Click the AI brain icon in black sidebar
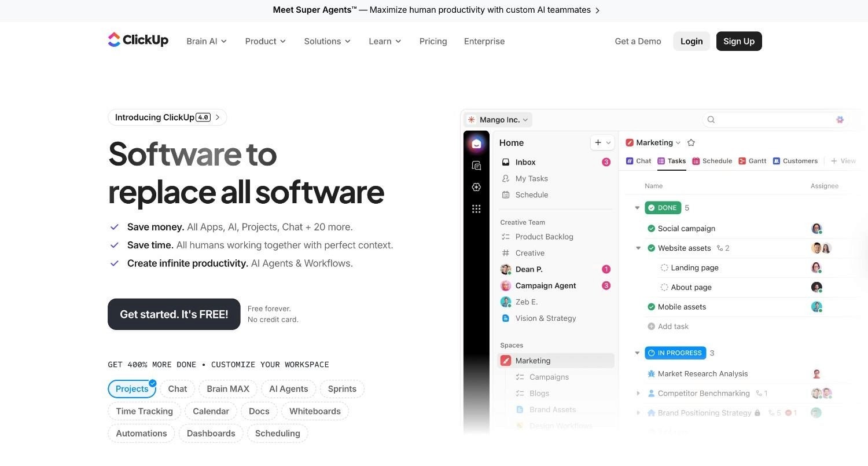 [476, 187]
